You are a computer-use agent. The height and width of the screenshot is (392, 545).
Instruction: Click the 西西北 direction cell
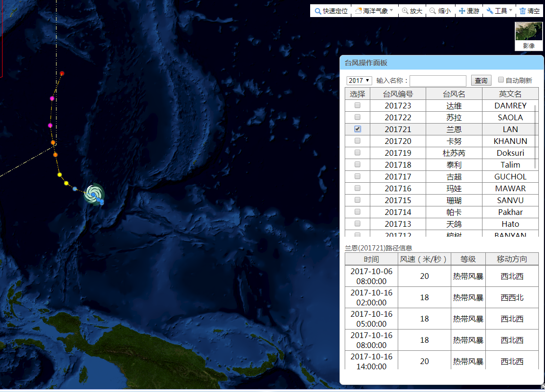pos(512,297)
